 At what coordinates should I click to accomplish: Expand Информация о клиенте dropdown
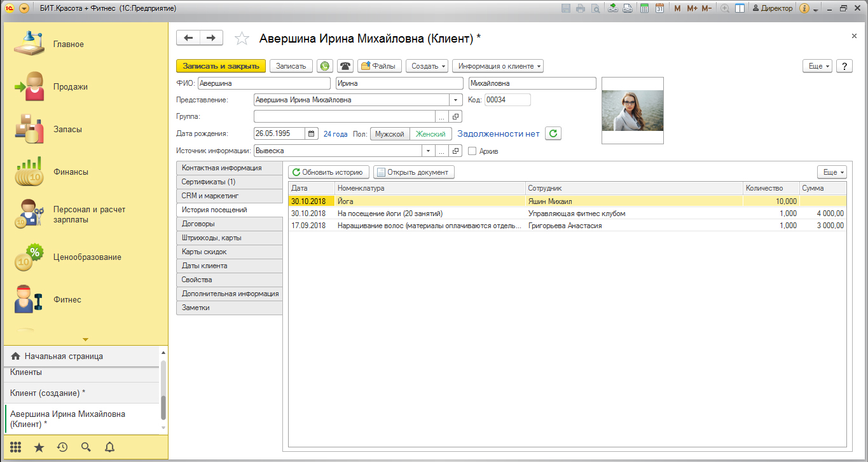point(498,66)
